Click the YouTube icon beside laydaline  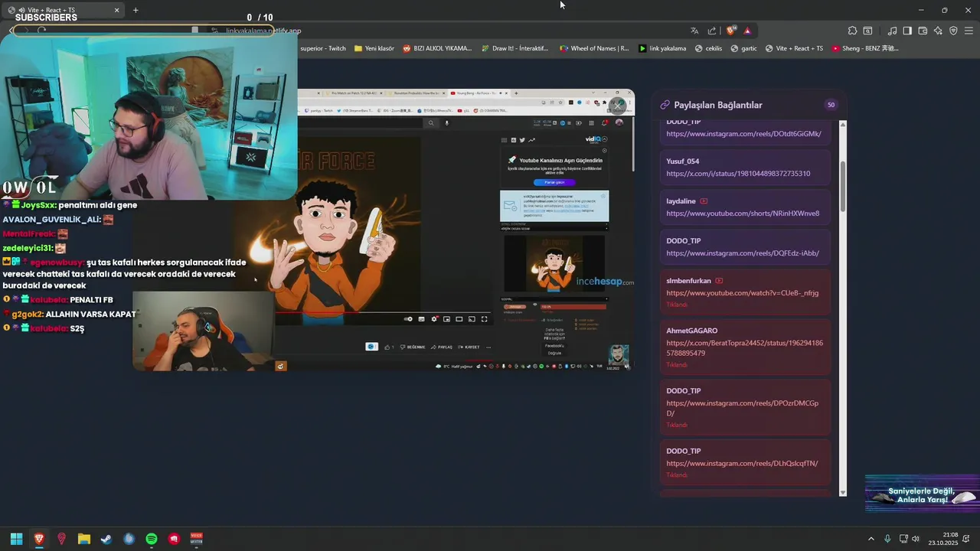tap(704, 201)
